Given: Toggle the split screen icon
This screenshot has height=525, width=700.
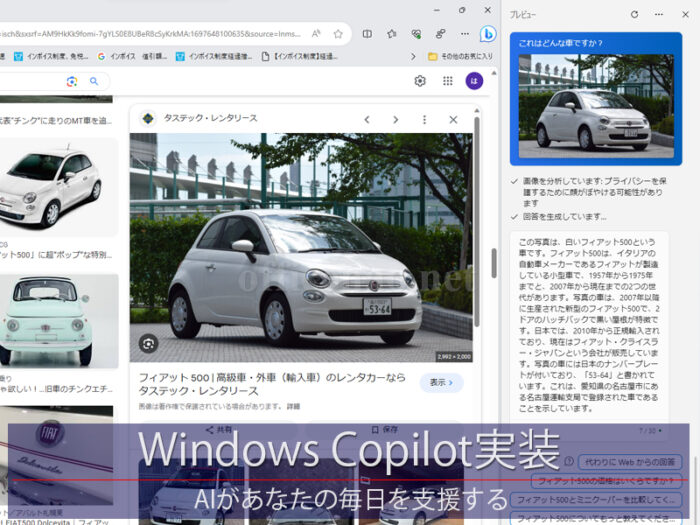Looking at the screenshot, I should 367,34.
